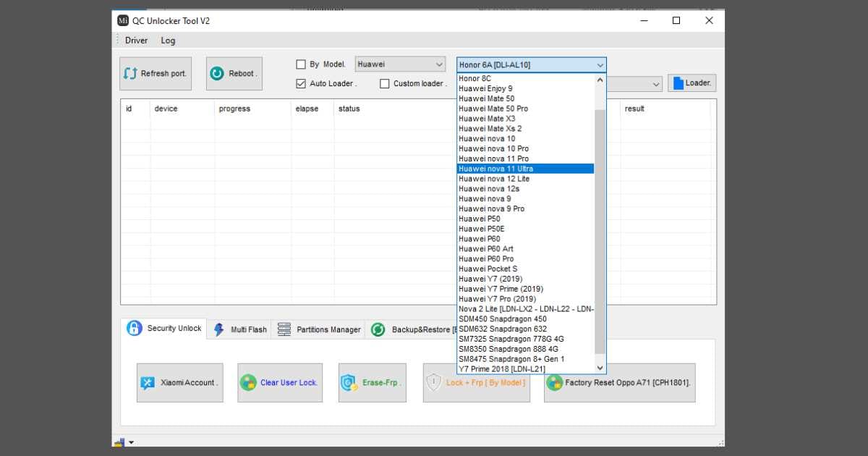Select Huawei nova 10 Pro
The height and width of the screenshot is (456, 868).
(525, 148)
